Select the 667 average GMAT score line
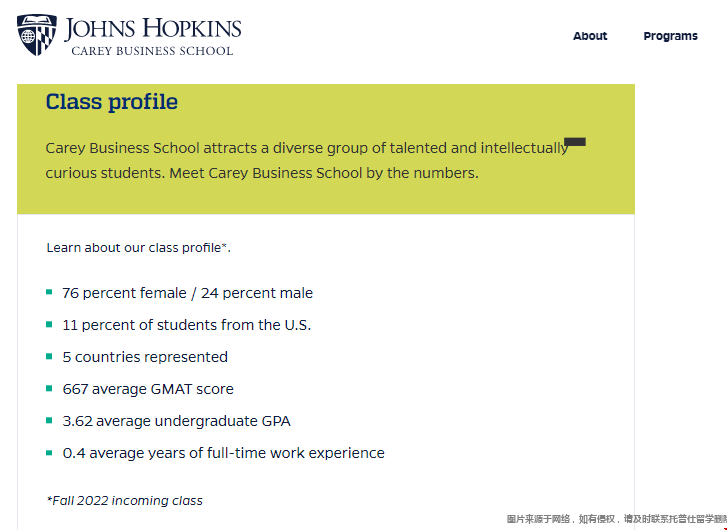The image size is (727, 530). click(x=147, y=389)
